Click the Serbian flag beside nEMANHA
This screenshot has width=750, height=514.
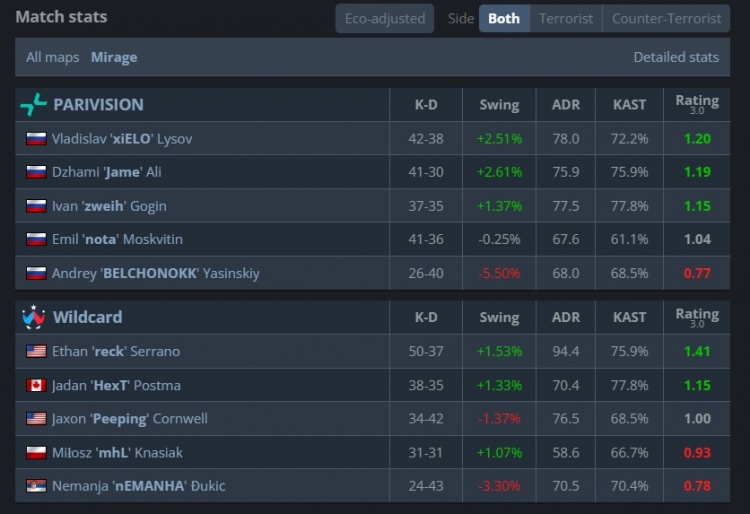[37, 486]
